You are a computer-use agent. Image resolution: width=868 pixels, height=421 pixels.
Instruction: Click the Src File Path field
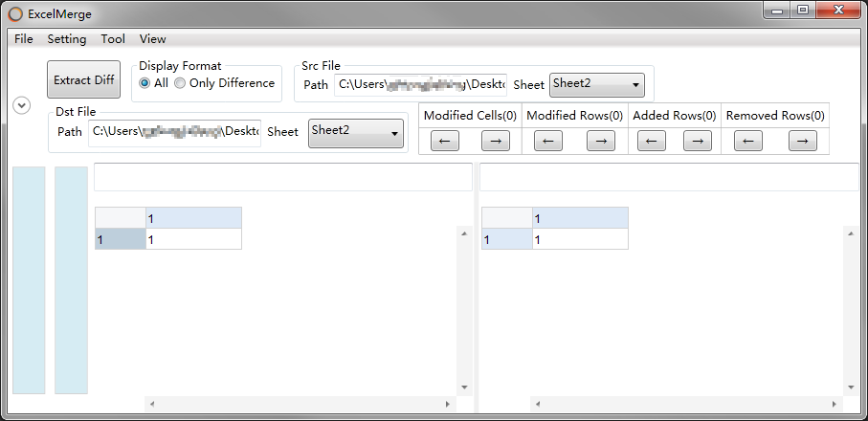click(420, 84)
